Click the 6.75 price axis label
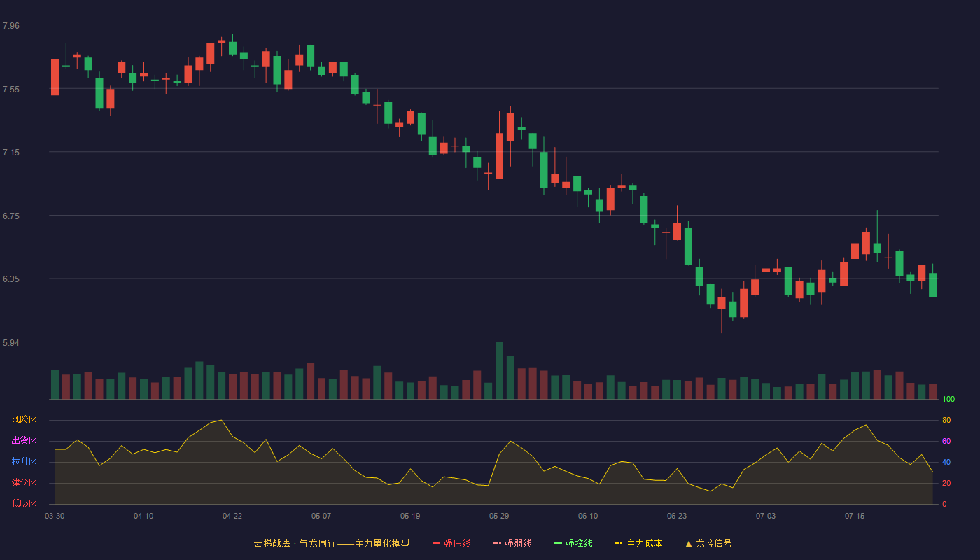This screenshot has height=560, width=980. pos(11,216)
